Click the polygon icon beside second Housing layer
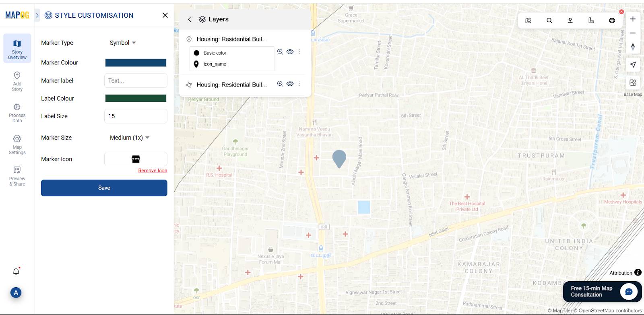Viewport: 644px width, 315px height. (189, 85)
